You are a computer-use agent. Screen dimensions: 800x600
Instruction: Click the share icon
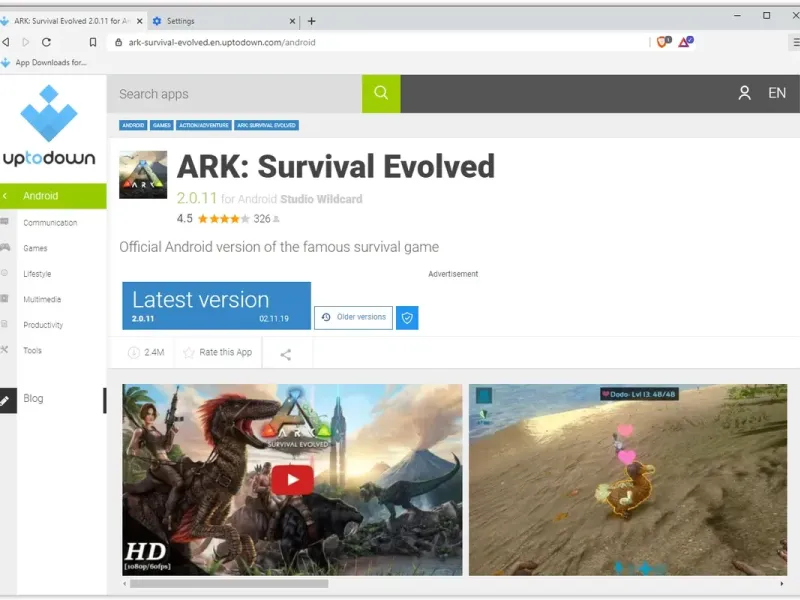286,354
